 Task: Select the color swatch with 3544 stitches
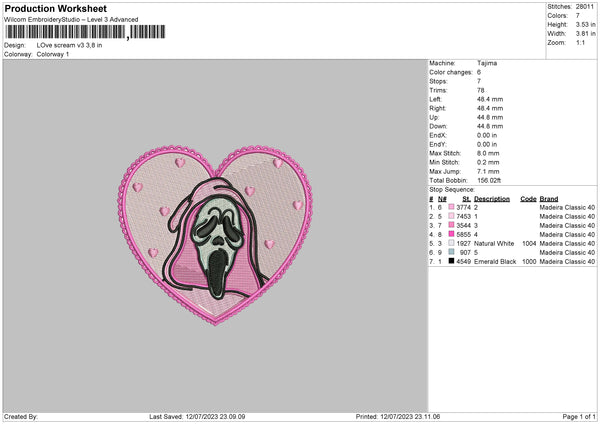point(451,225)
